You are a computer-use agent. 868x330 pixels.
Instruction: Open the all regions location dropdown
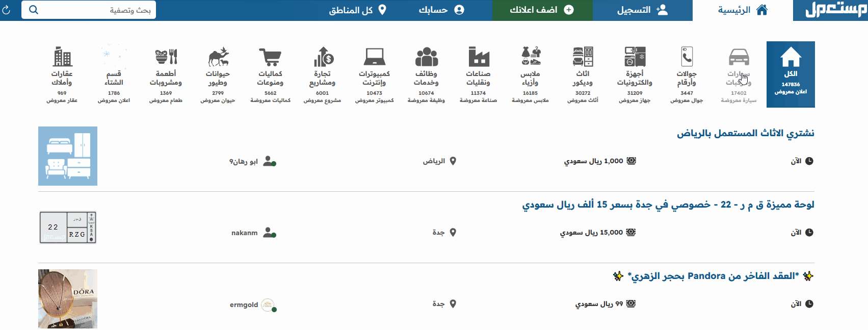click(357, 10)
